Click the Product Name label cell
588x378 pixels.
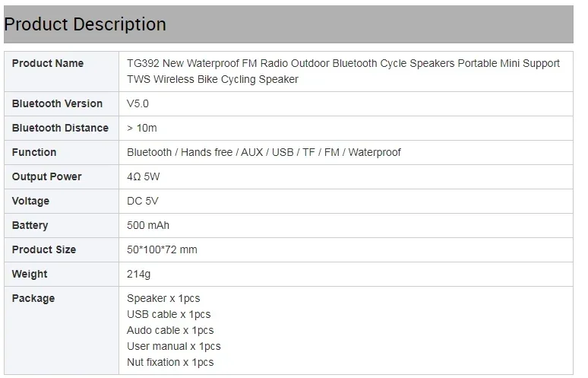[x=48, y=63]
